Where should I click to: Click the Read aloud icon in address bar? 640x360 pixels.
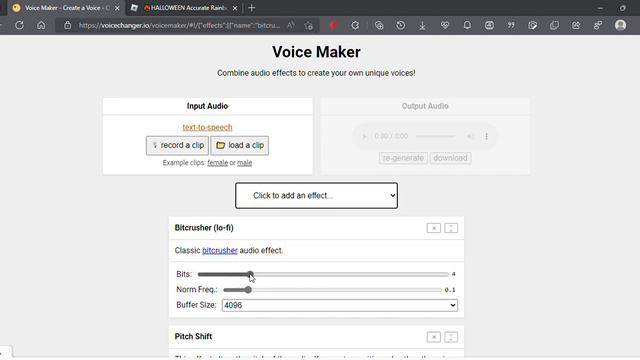coord(291,25)
